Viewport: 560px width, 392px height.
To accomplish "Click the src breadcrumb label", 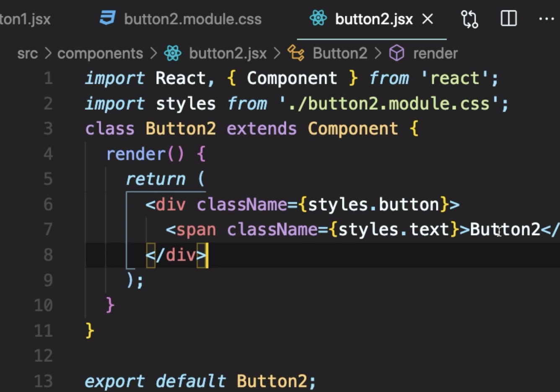I will (27, 53).
